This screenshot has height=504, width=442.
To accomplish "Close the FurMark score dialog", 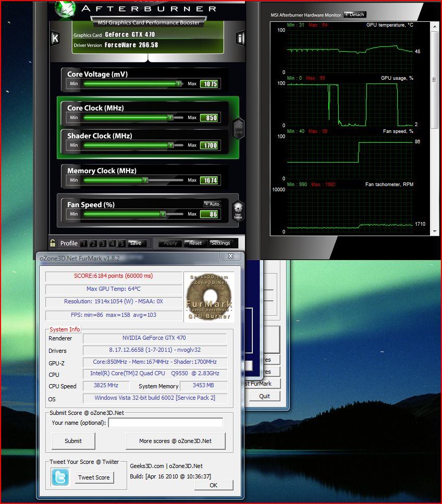I will point(230,256).
